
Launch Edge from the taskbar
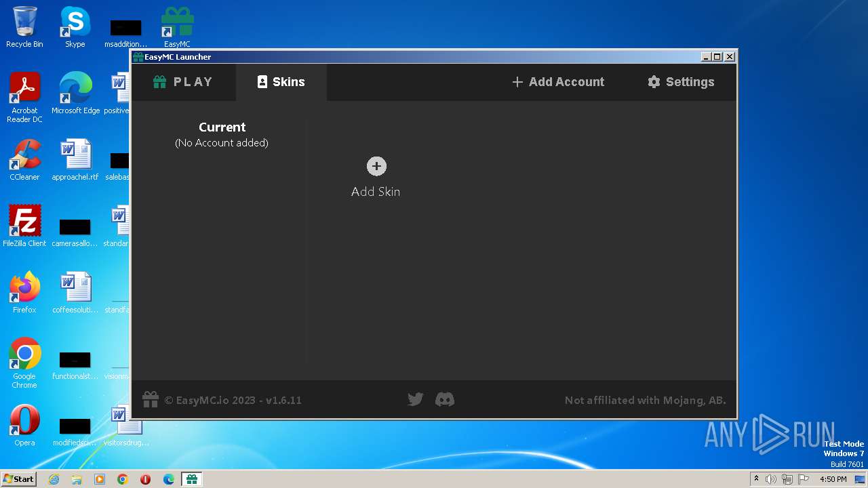coord(169,479)
